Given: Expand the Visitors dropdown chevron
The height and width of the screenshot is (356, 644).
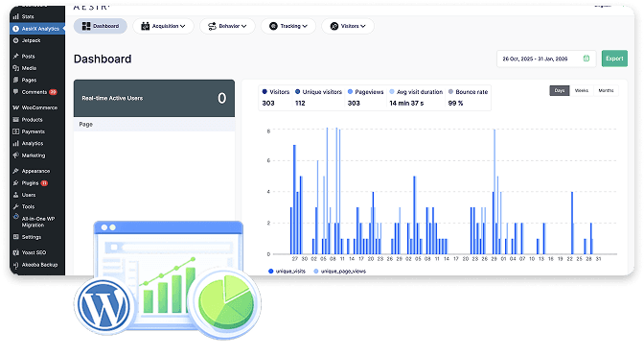Looking at the screenshot, I should [x=363, y=26].
